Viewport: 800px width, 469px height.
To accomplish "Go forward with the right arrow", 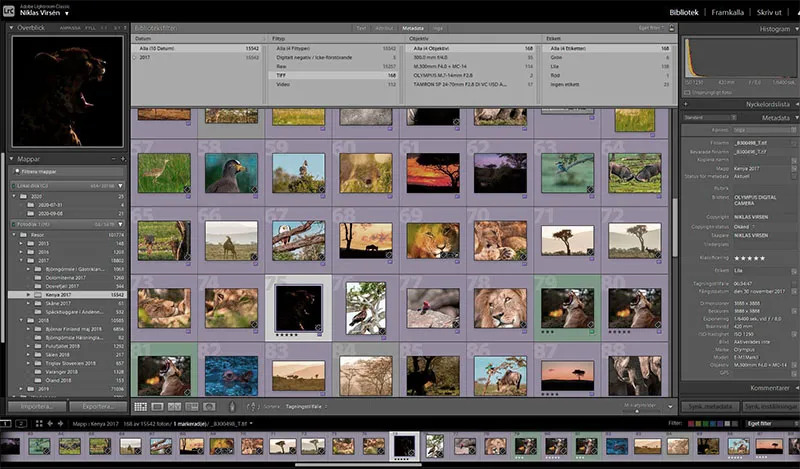I will click(60, 424).
